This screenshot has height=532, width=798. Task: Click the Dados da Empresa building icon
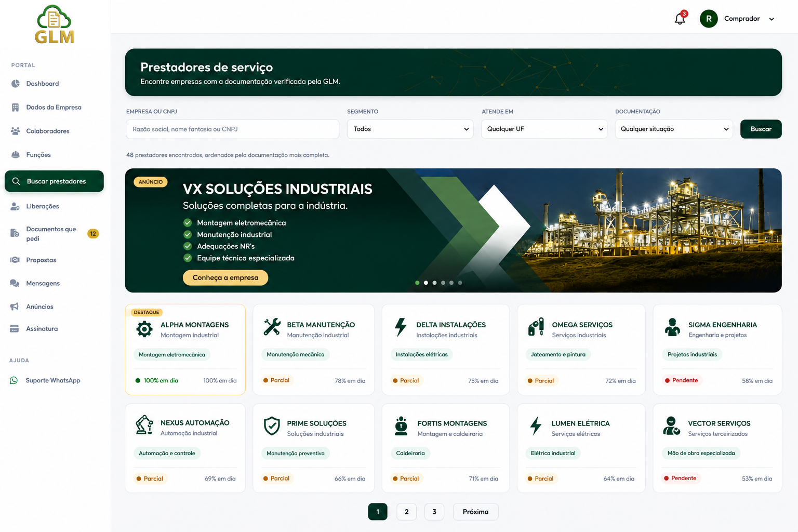[x=16, y=108]
